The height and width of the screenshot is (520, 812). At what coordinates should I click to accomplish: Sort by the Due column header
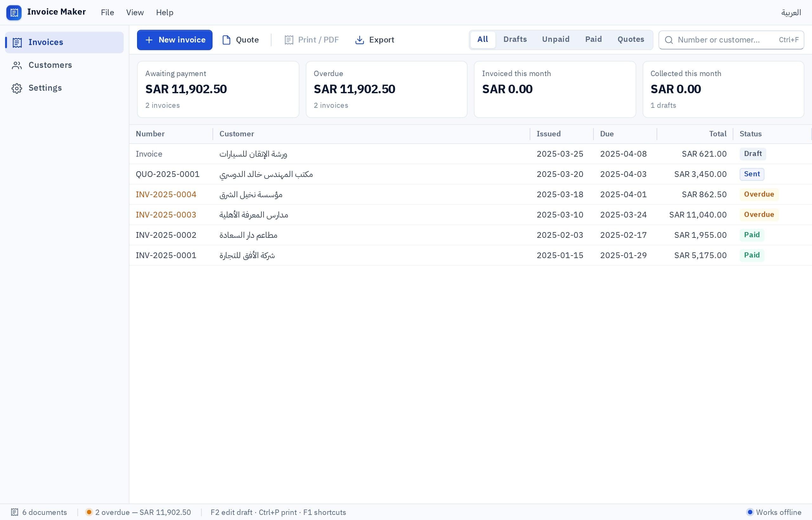click(625, 134)
